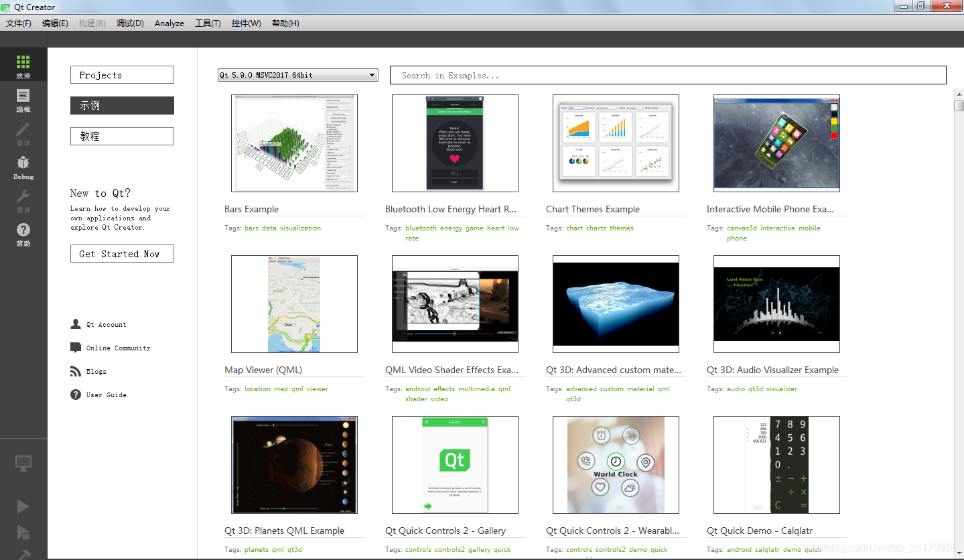Open Interactive Mobile Phone Example thumbnail
The height and width of the screenshot is (560, 964).
776,143
